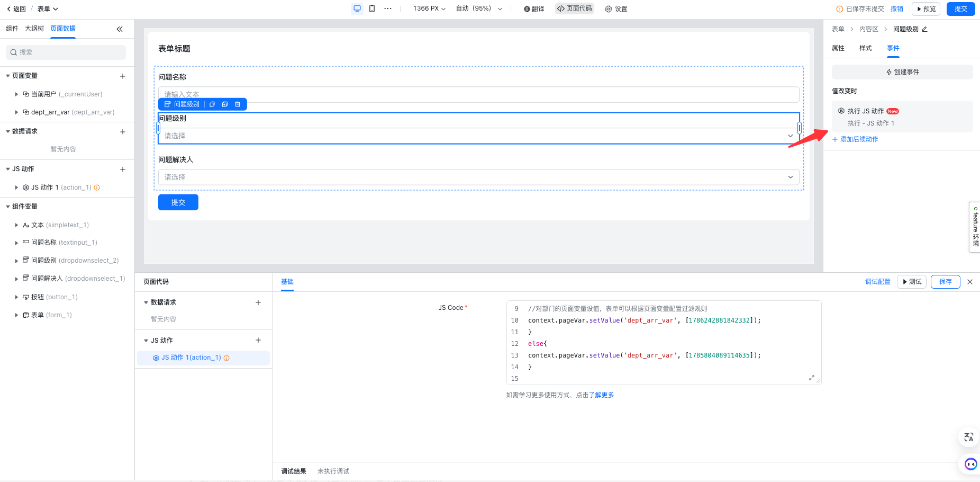Open 调试配置 link

(878, 282)
